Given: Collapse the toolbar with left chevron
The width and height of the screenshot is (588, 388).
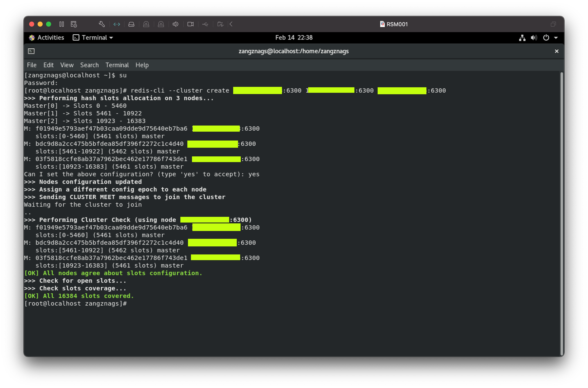Looking at the screenshot, I should point(231,24).
